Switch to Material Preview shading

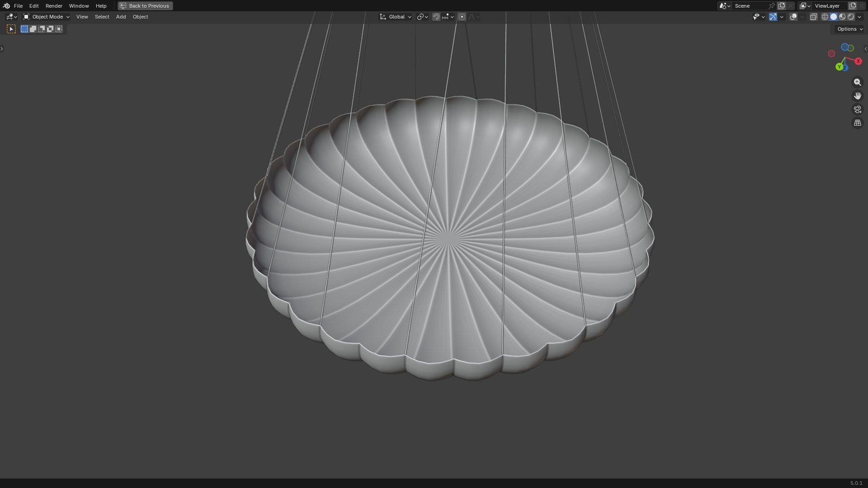coord(842,17)
